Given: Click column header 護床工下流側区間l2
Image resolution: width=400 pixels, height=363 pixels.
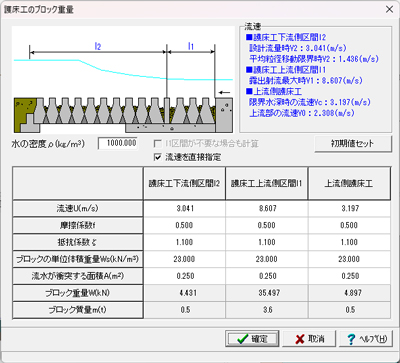Looking at the screenshot, I should [x=185, y=184].
